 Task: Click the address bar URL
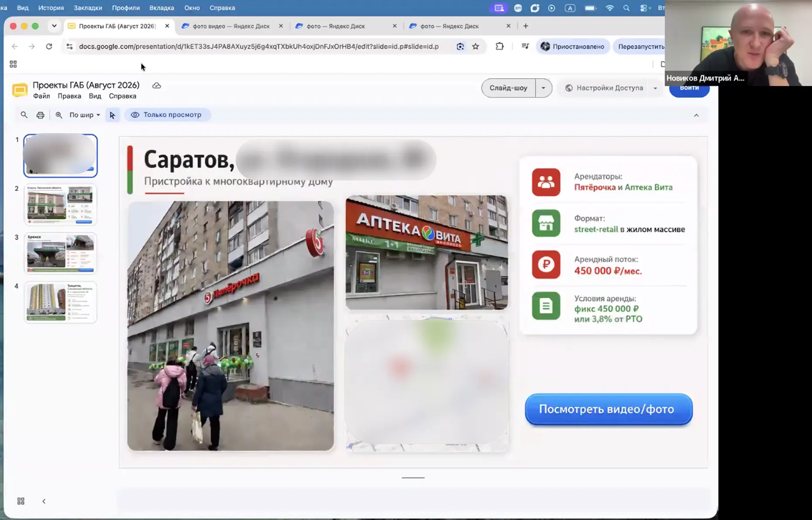(x=259, y=46)
